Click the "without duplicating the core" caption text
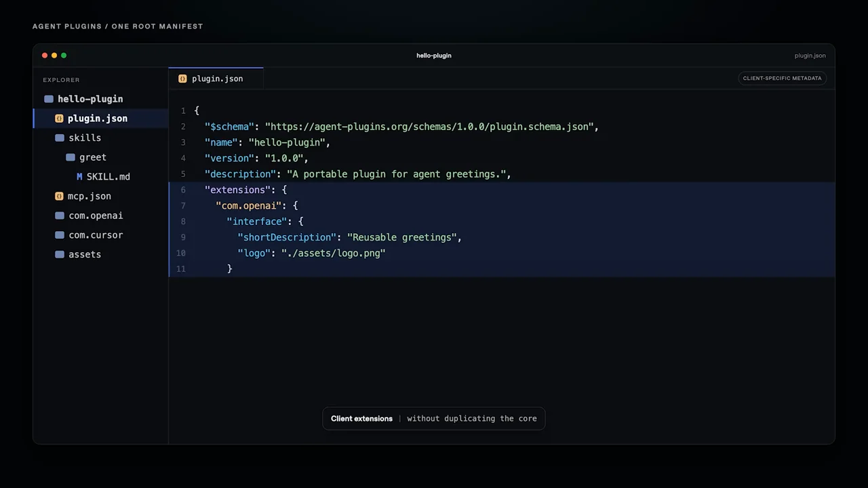The height and width of the screenshot is (488, 868). coord(472,419)
